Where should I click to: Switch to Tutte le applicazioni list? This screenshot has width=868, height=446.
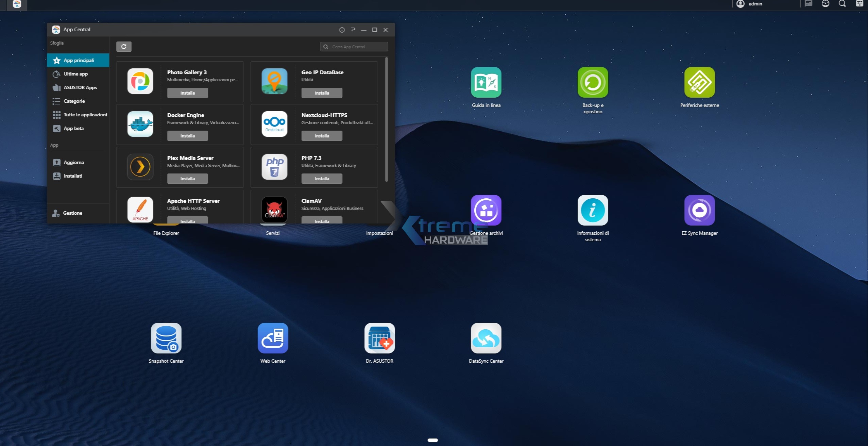pyautogui.click(x=85, y=115)
